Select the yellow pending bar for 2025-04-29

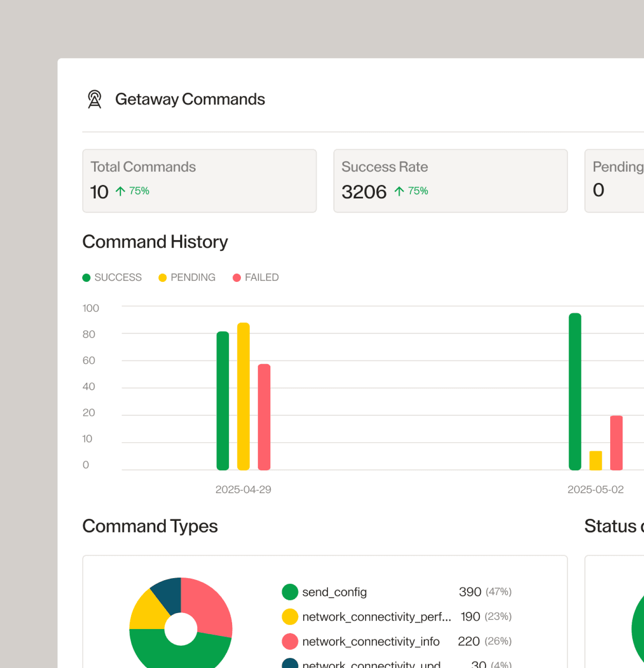pos(243,396)
